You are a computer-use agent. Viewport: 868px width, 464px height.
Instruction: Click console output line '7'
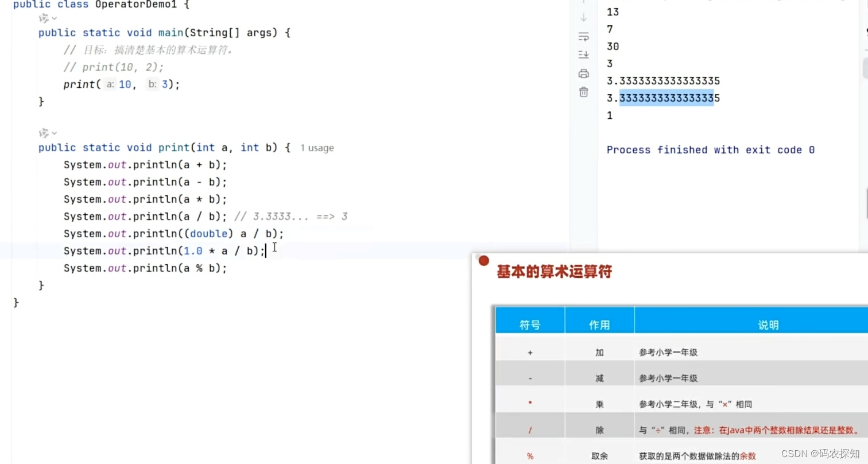pyautogui.click(x=610, y=29)
